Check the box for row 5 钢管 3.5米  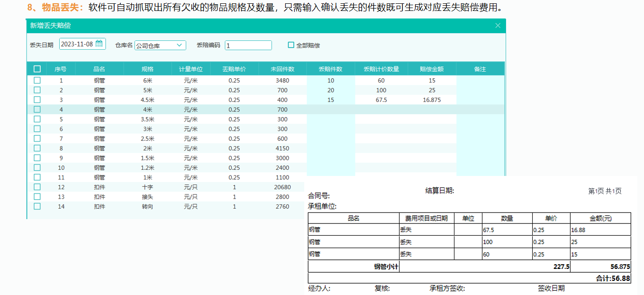(x=37, y=119)
